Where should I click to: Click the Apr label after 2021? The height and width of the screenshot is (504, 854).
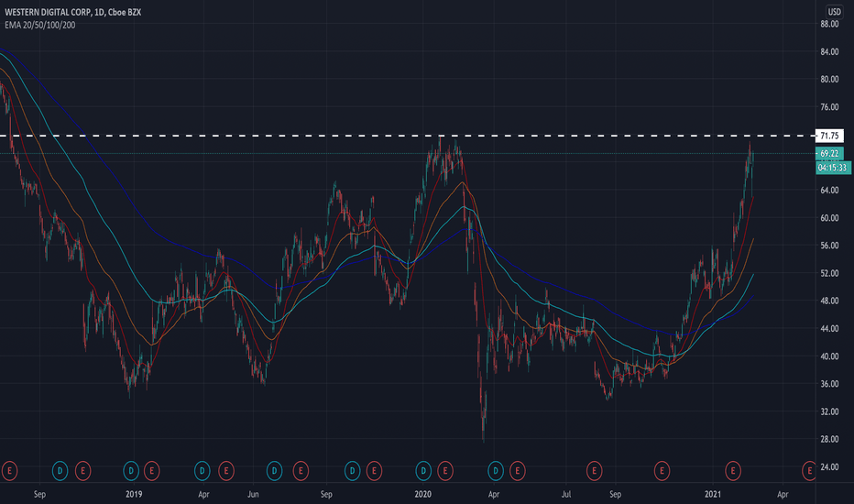783,495
